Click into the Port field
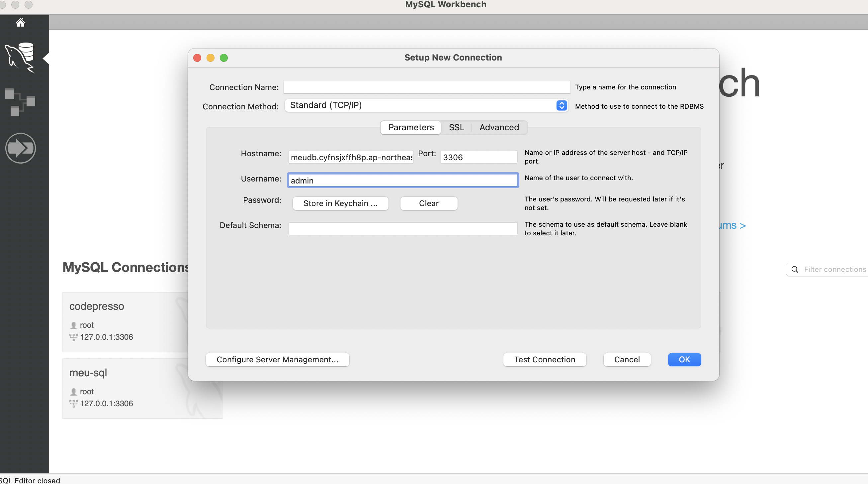 point(478,157)
